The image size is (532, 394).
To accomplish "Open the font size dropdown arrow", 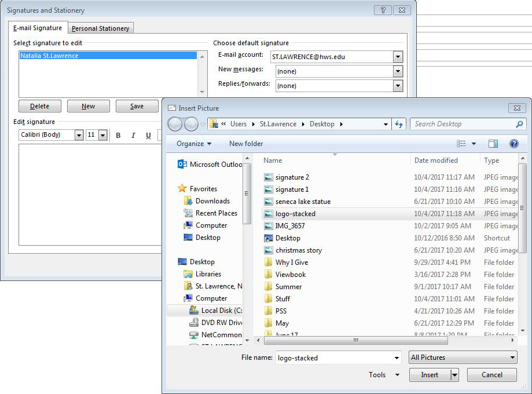I will (103, 135).
